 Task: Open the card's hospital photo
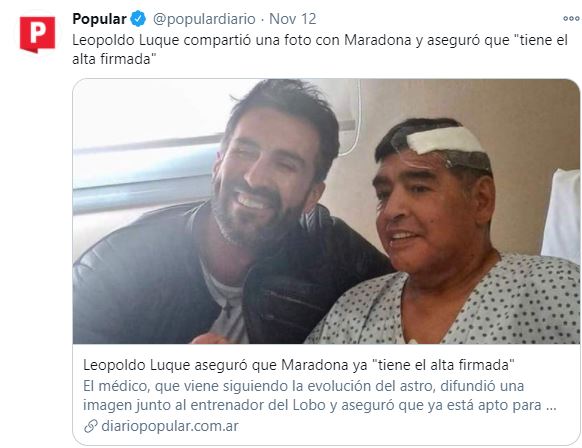point(326,211)
